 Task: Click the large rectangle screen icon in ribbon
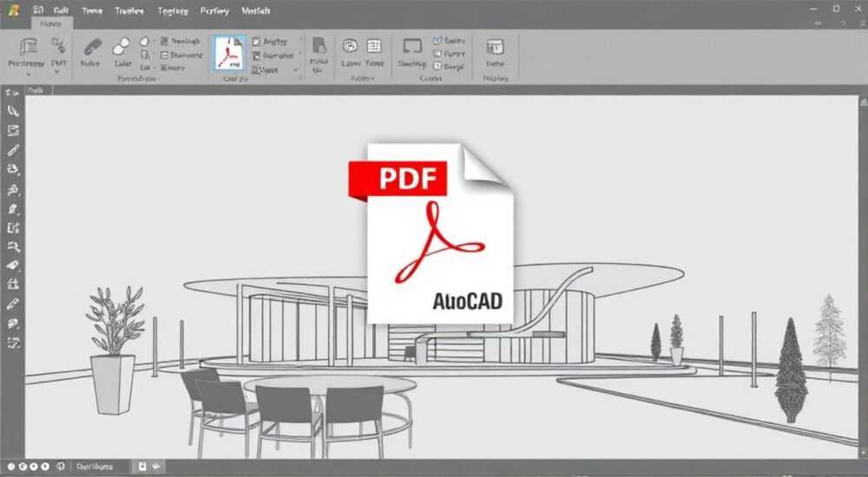pyautogui.click(x=411, y=46)
